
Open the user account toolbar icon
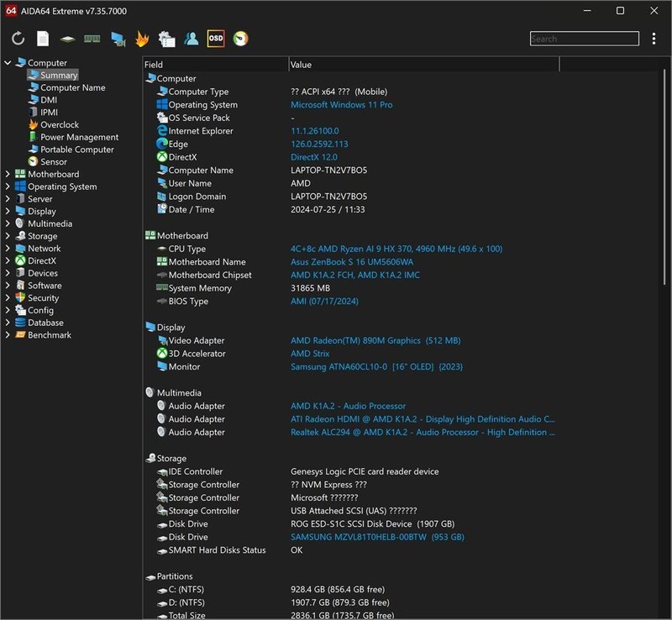192,39
